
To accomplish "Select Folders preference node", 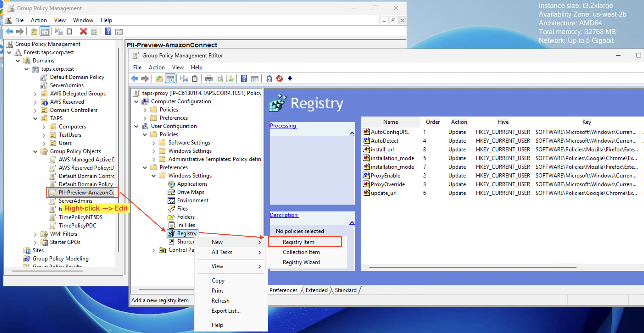I will [185, 217].
